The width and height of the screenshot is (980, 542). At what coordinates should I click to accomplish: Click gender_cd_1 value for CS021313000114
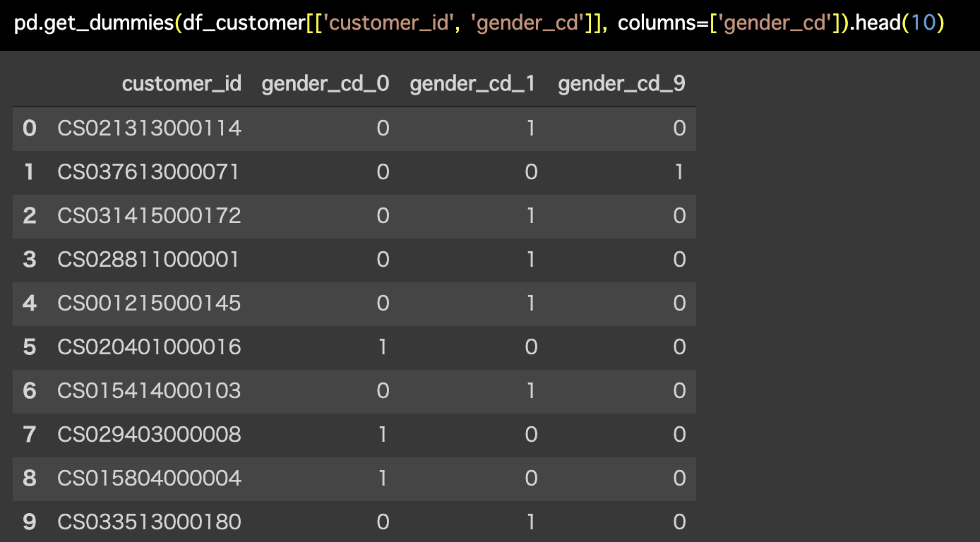click(531, 128)
